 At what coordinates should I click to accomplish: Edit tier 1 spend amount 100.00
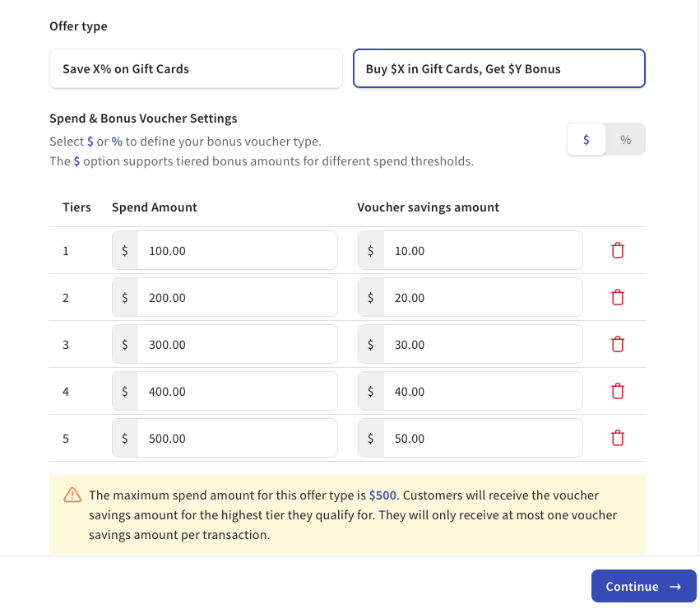pos(237,251)
